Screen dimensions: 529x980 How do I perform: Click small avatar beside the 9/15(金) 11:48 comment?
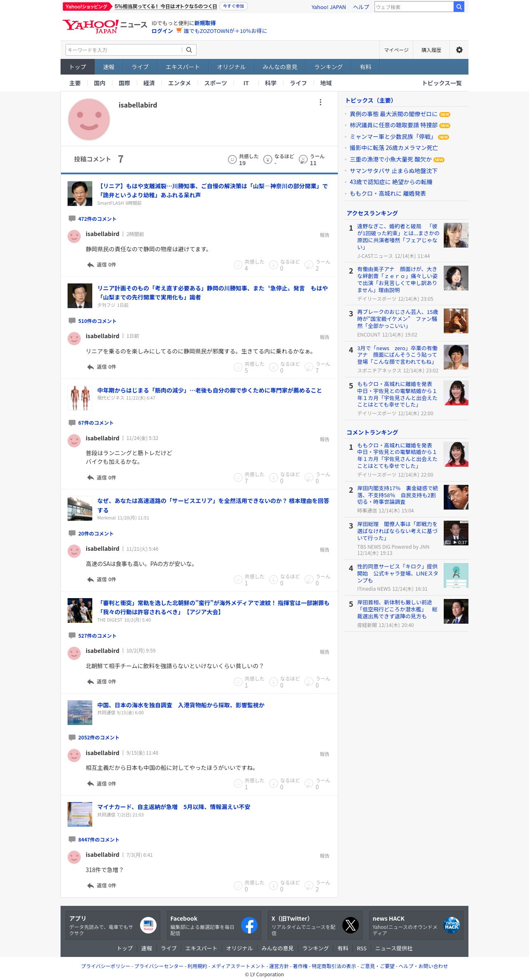coord(74,755)
